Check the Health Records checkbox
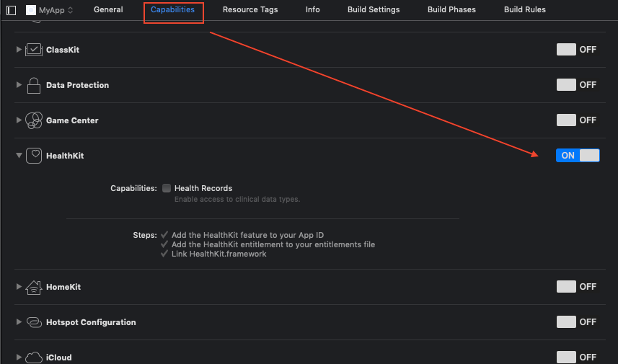This screenshot has height=364, width=618. pos(167,188)
